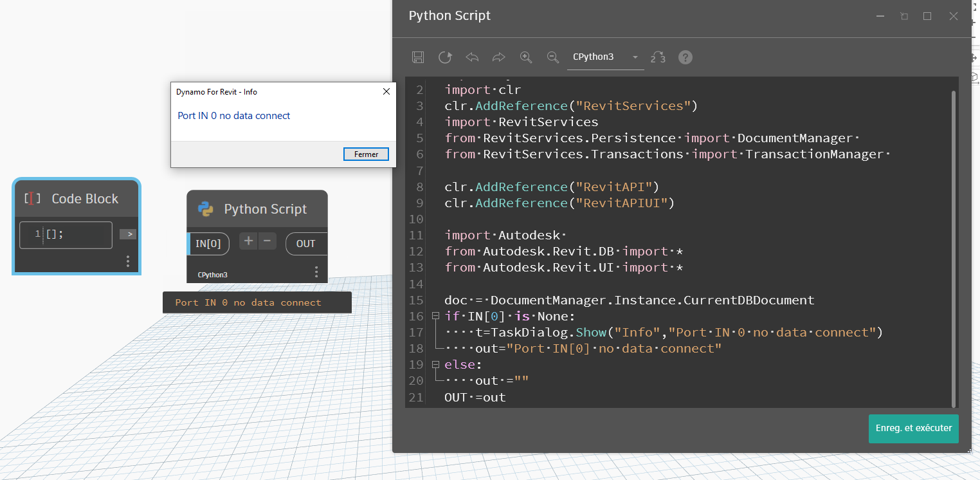Click the Python logo on the node
980x480 pixels.
coord(205,208)
